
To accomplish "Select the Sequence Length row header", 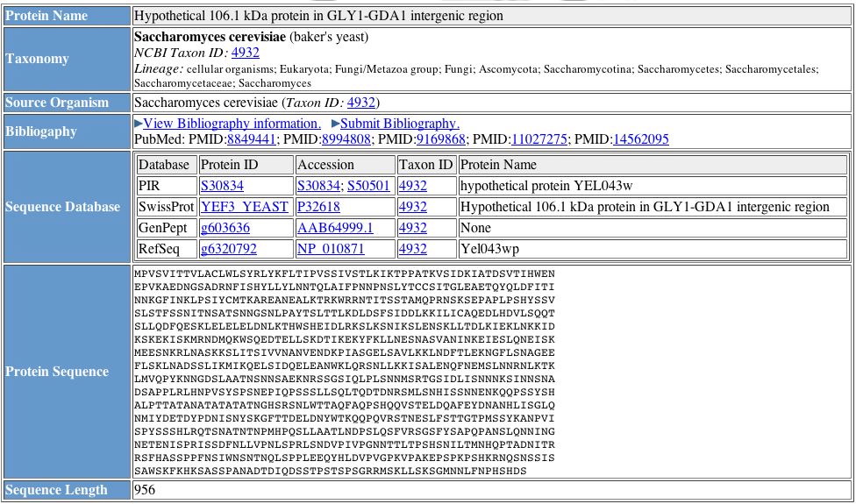I will (67, 489).
